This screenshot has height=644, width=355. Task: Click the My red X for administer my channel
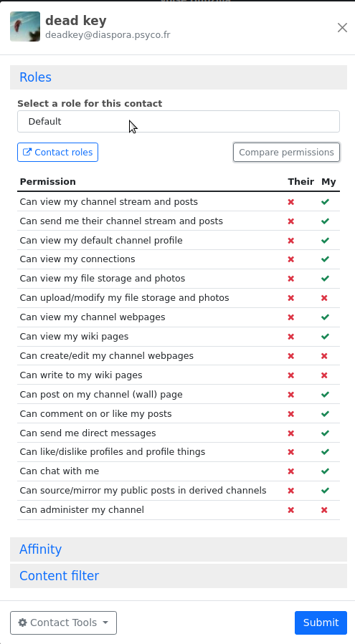(x=324, y=510)
